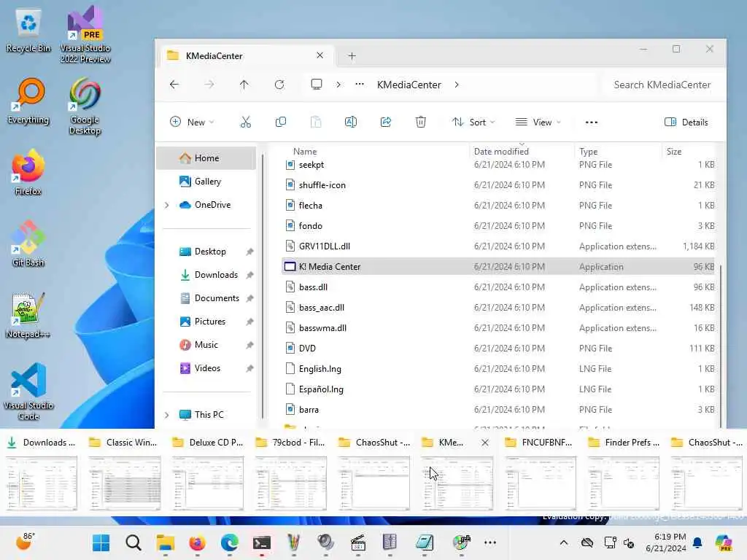Screen dimensions: 747x560
Task: Open the Windows Start menu
Action: (x=101, y=542)
